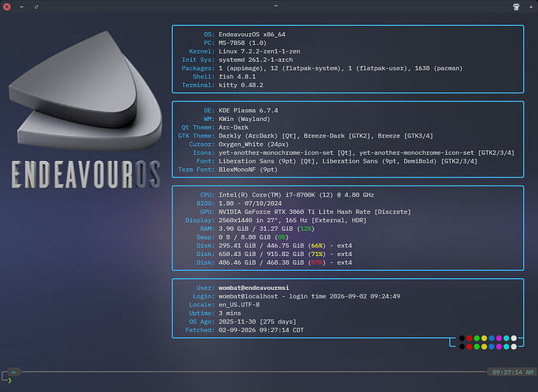Pick the magenta dot in the lower palette row
This screenshot has height=392, width=538.
(x=499, y=346)
